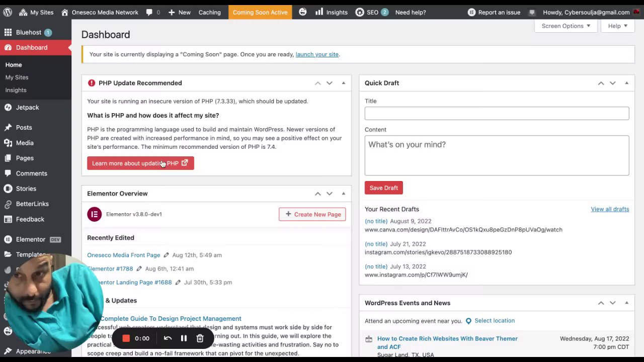Collapse the WordPress Events and News panel
644x362 pixels.
click(x=627, y=303)
